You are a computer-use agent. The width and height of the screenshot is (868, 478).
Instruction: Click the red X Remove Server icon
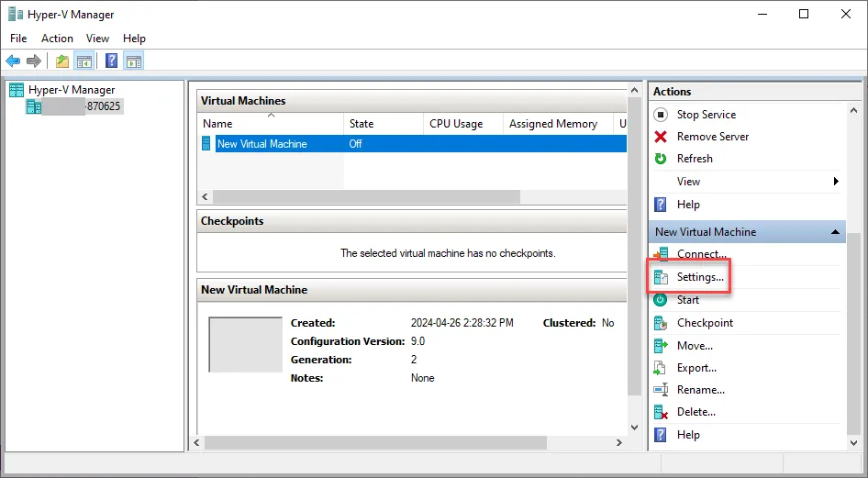click(661, 137)
